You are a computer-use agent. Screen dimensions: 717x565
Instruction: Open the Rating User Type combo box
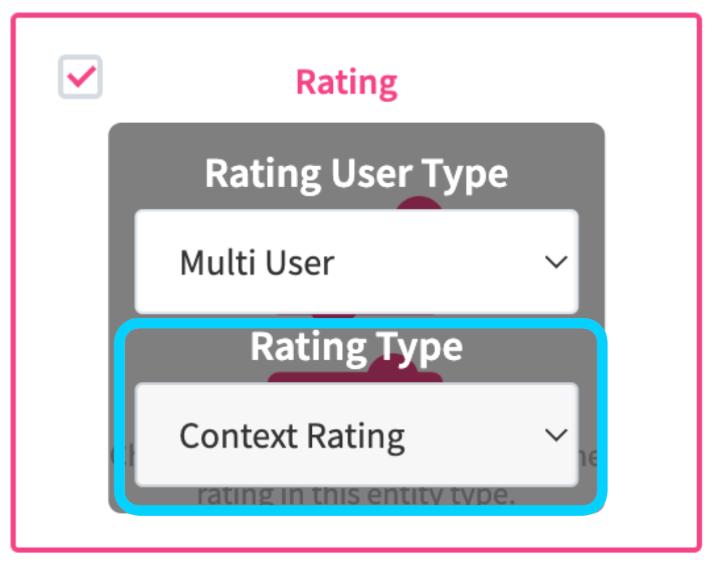pos(356,263)
